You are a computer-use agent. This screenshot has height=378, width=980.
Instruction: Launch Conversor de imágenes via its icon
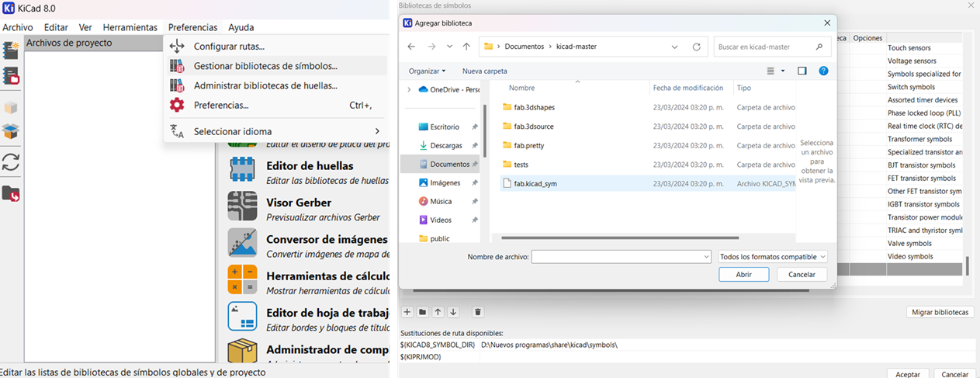[x=242, y=243]
